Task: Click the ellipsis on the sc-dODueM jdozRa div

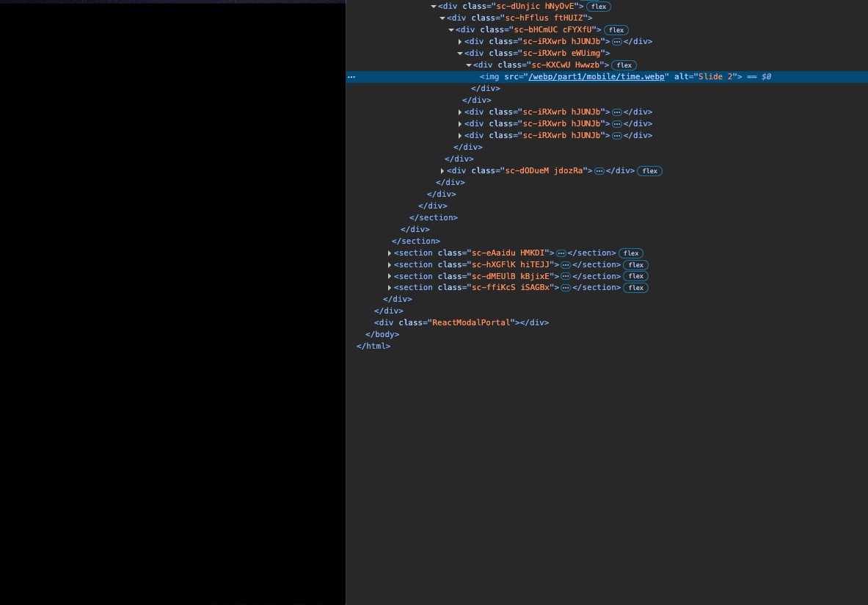Action: point(599,170)
